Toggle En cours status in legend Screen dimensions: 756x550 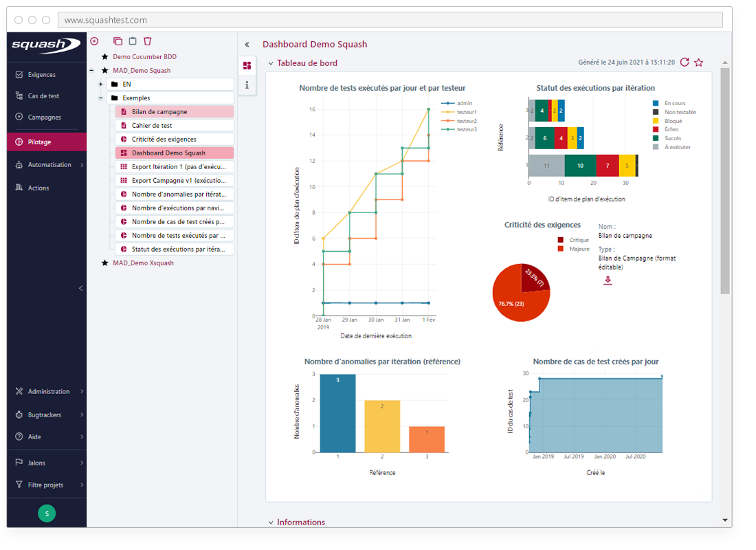669,104
